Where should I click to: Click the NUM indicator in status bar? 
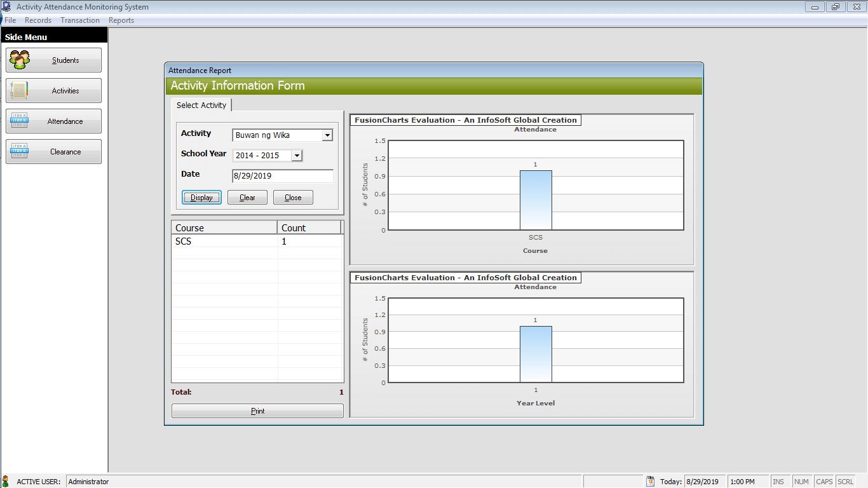pos(801,482)
